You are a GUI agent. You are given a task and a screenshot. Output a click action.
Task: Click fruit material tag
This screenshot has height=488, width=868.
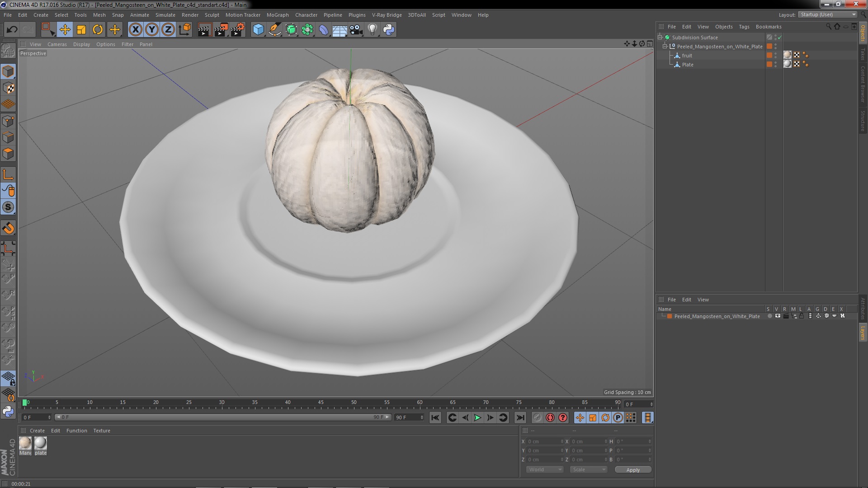(x=788, y=55)
